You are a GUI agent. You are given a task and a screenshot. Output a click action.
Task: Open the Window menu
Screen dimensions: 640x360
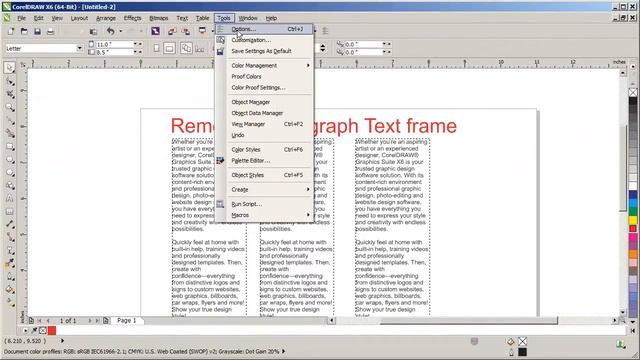(248, 18)
